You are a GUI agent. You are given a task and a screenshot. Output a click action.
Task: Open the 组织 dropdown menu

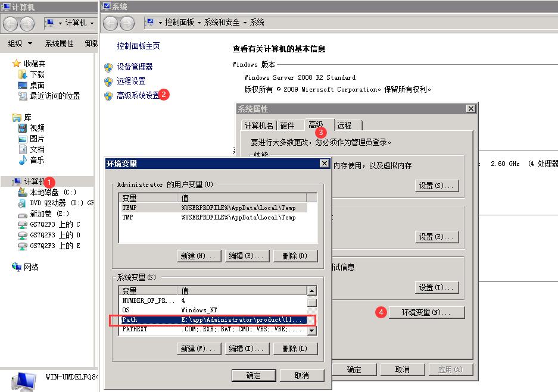coord(20,43)
